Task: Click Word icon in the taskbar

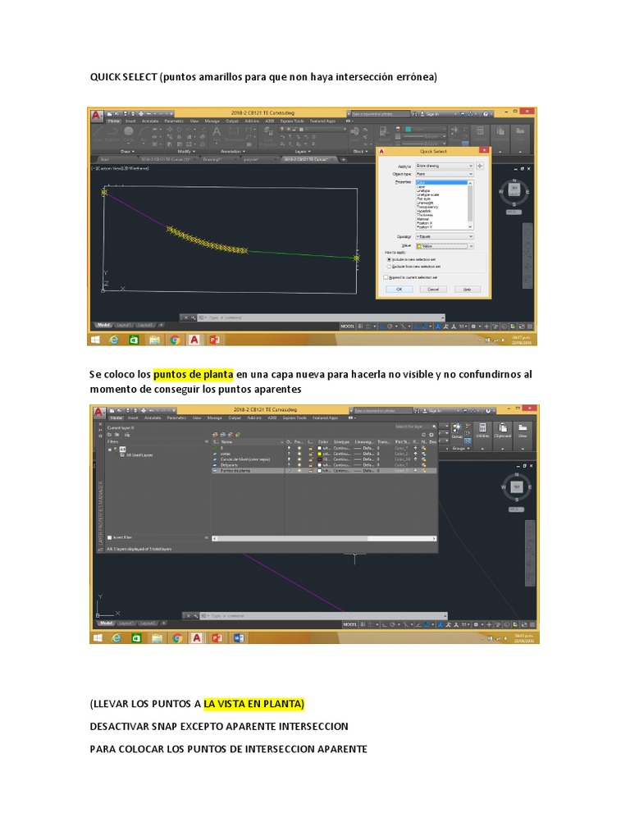Action: 239,638
